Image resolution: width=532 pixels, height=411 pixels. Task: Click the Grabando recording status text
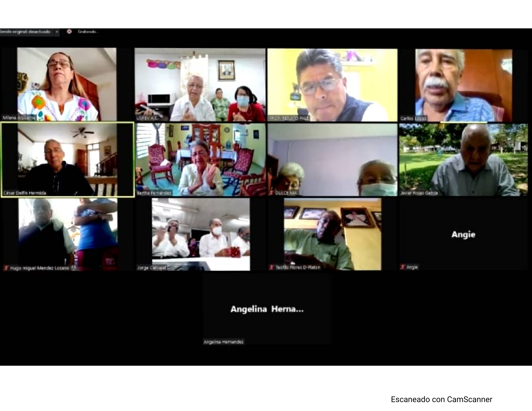point(88,32)
